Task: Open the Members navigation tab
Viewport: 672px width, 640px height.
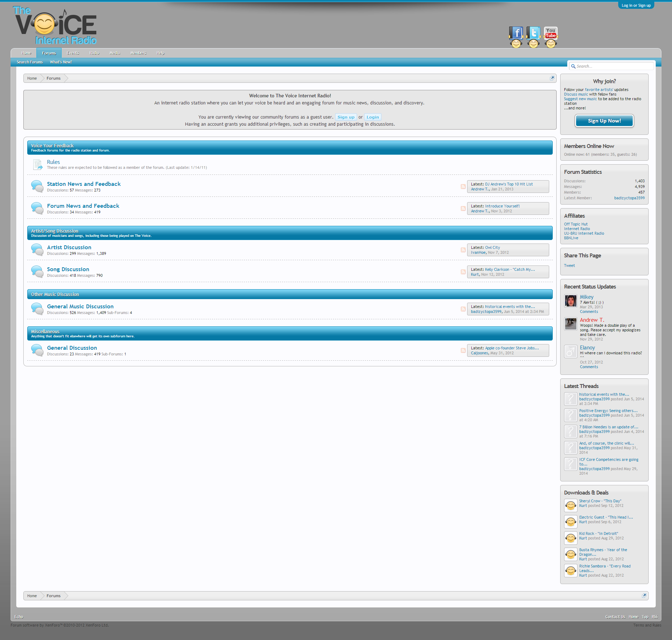Action: pos(138,53)
